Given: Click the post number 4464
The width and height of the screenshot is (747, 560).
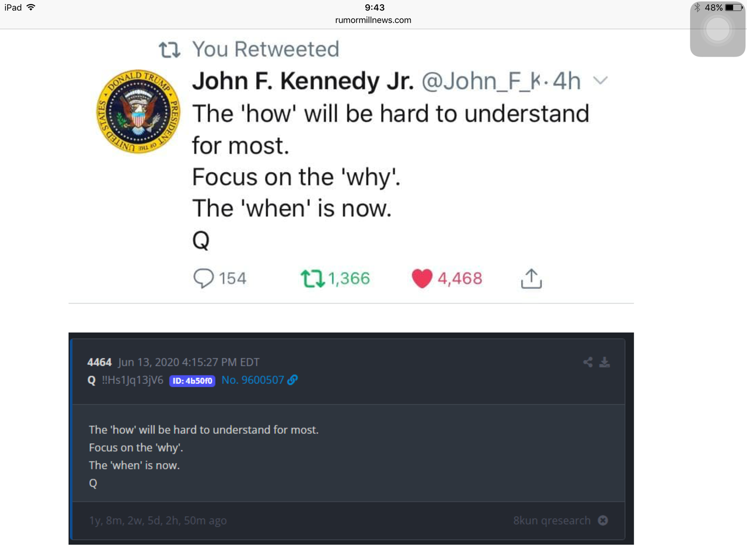Looking at the screenshot, I should point(99,362).
